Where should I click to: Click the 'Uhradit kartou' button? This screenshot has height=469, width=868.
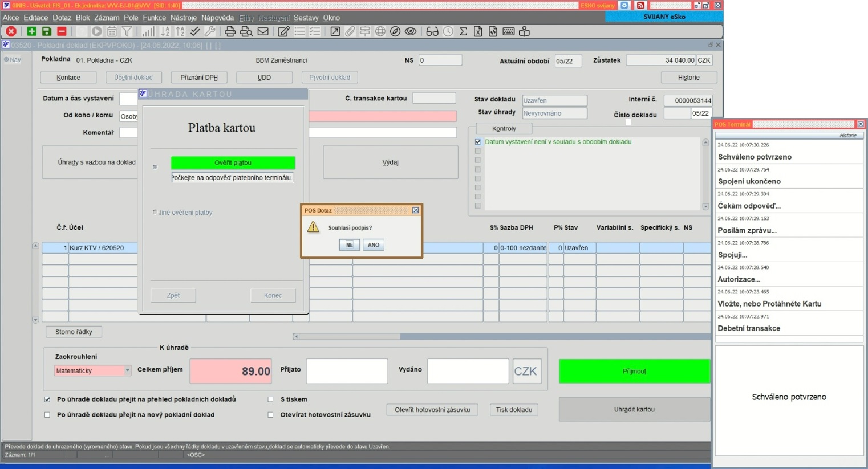point(634,409)
